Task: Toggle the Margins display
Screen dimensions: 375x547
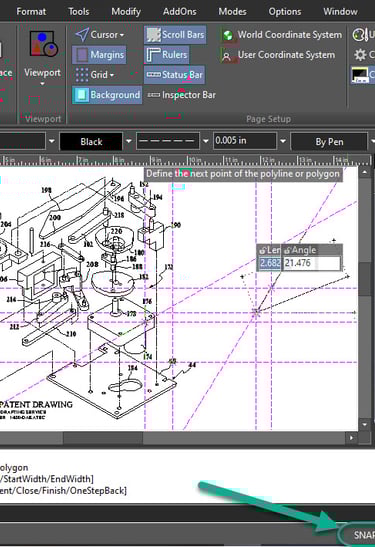Action: 99,55
